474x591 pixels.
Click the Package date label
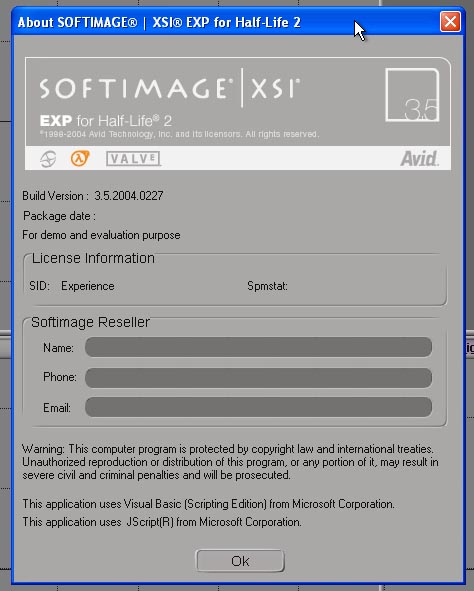(x=59, y=216)
